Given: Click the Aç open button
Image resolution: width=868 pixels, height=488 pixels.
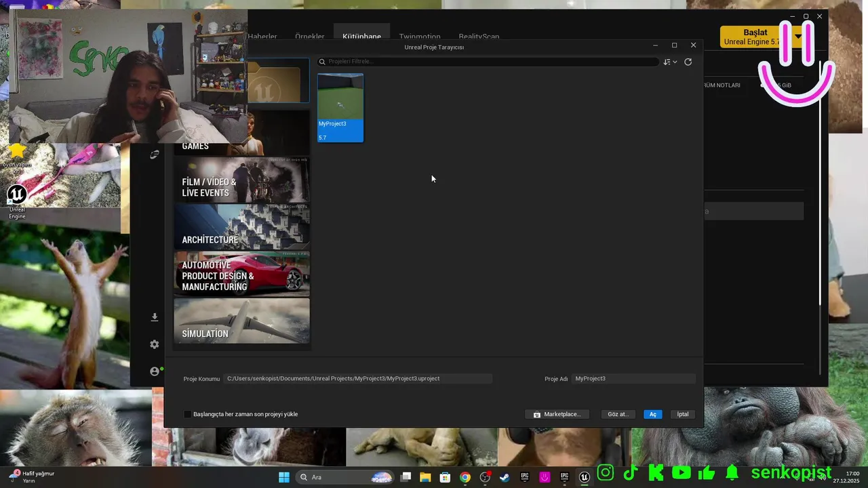Looking at the screenshot, I should pyautogui.click(x=653, y=414).
